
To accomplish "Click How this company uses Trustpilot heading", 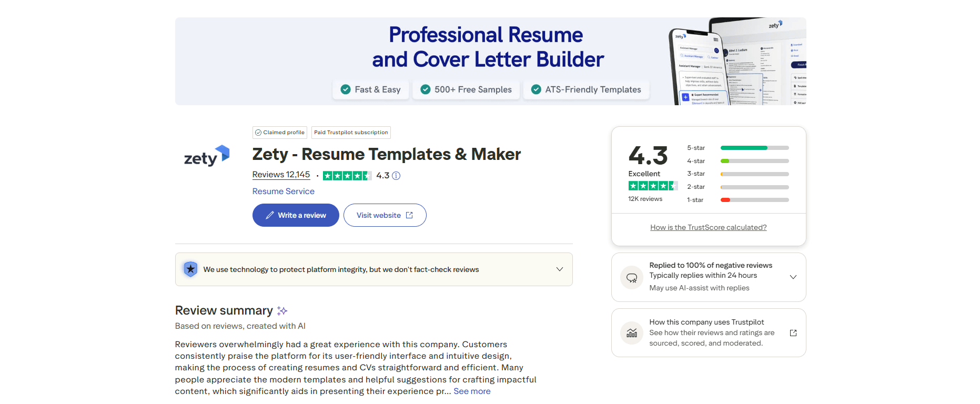I will [706, 322].
